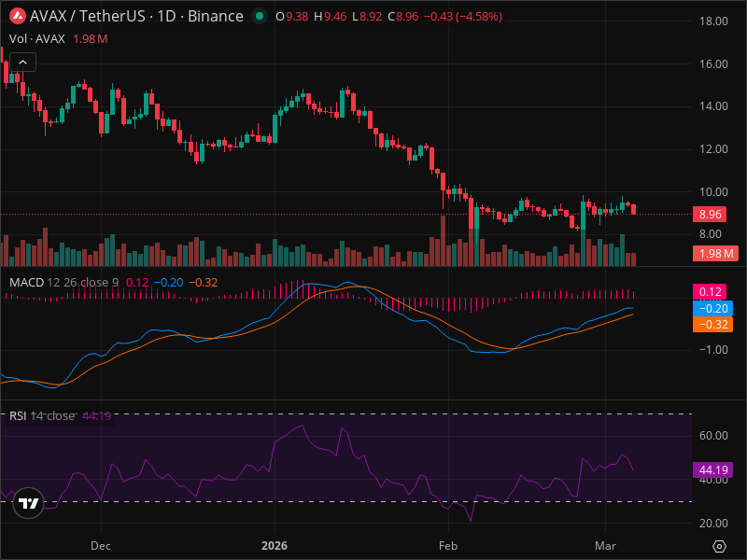The image size is (747, 560).
Task: Click the 10.00 price scale label
Action: point(713,192)
